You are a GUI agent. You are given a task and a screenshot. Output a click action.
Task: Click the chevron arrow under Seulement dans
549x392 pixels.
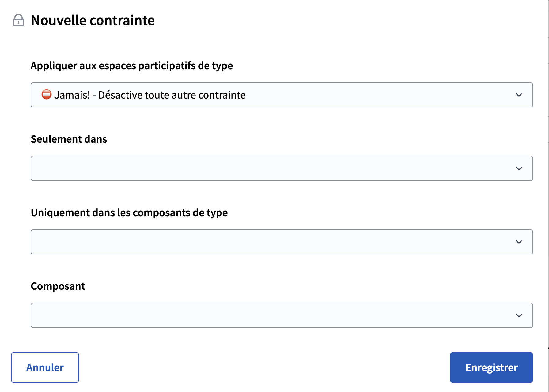(x=519, y=168)
